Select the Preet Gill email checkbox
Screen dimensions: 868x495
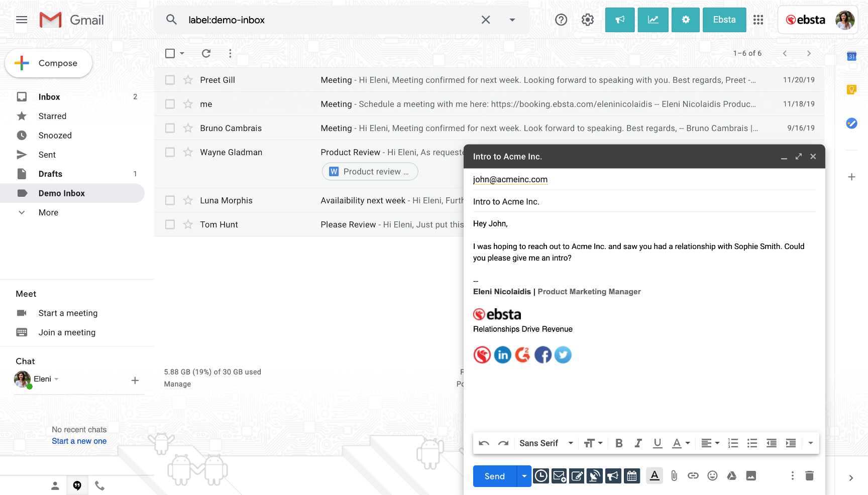coord(170,80)
